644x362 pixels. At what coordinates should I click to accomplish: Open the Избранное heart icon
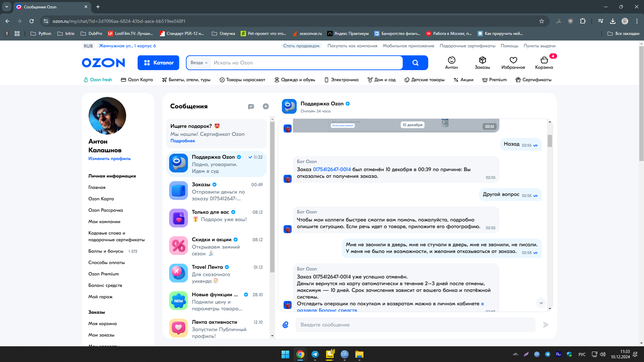click(513, 63)
